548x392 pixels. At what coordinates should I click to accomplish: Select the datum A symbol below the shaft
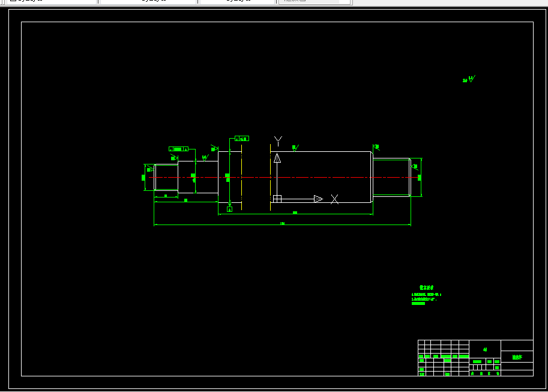230,209
